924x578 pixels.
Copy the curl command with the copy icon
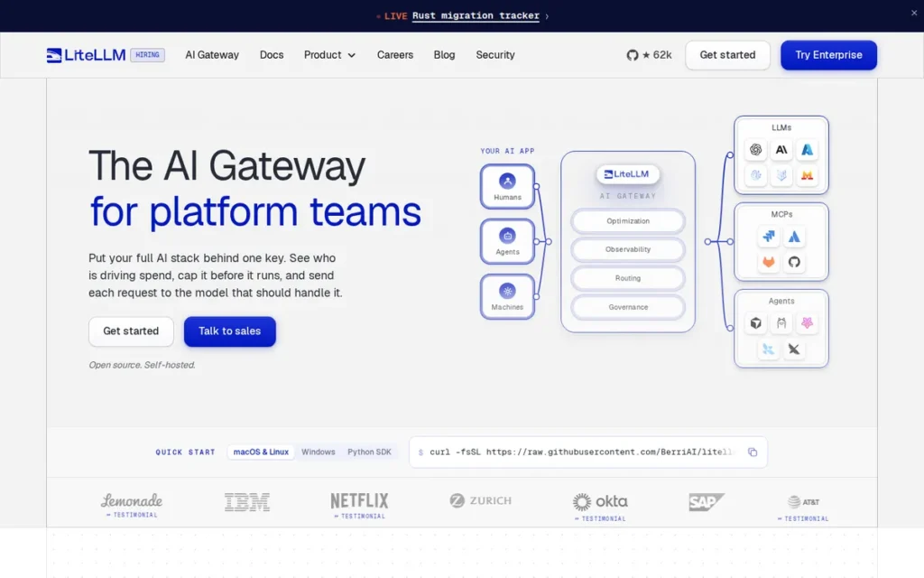753,452
